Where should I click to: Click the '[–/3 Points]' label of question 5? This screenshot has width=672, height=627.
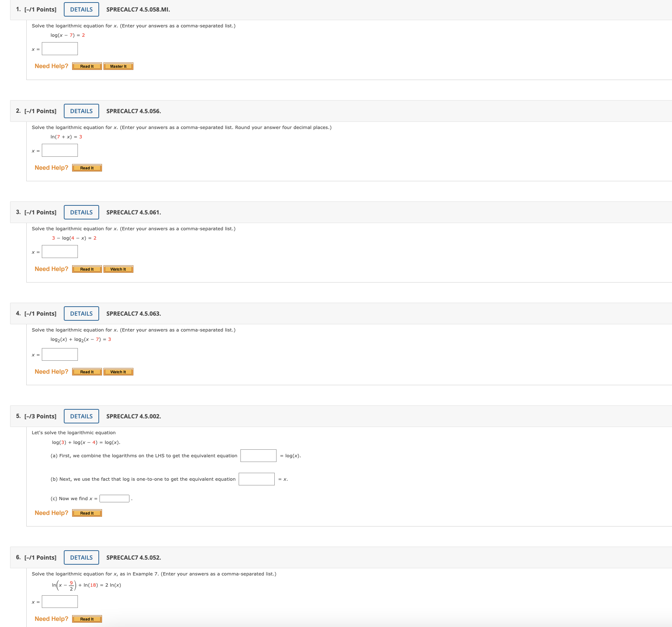click(x=40, y=417)
